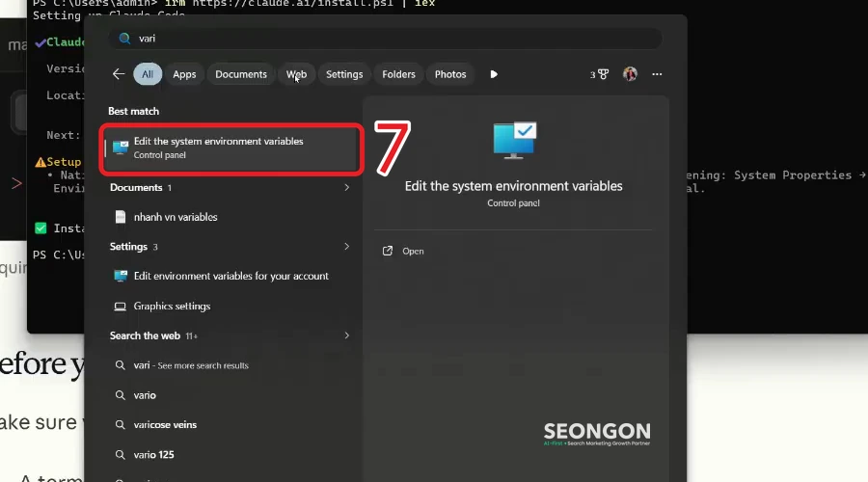This screenshot has width=868, height=482.
Task: Expand the Search the web section
Action: click(x=346, y=335)
